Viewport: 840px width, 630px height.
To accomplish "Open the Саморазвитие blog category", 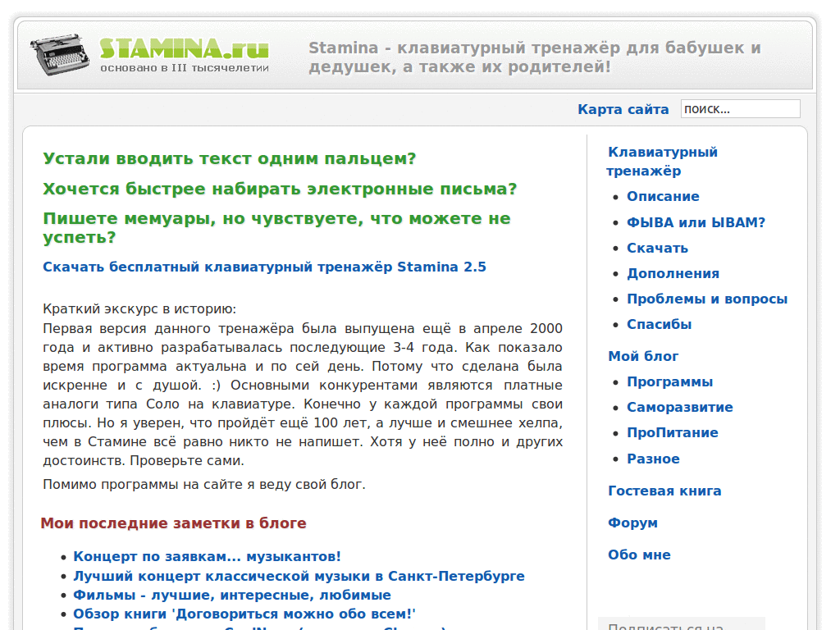I will click(x=680, y=407).
